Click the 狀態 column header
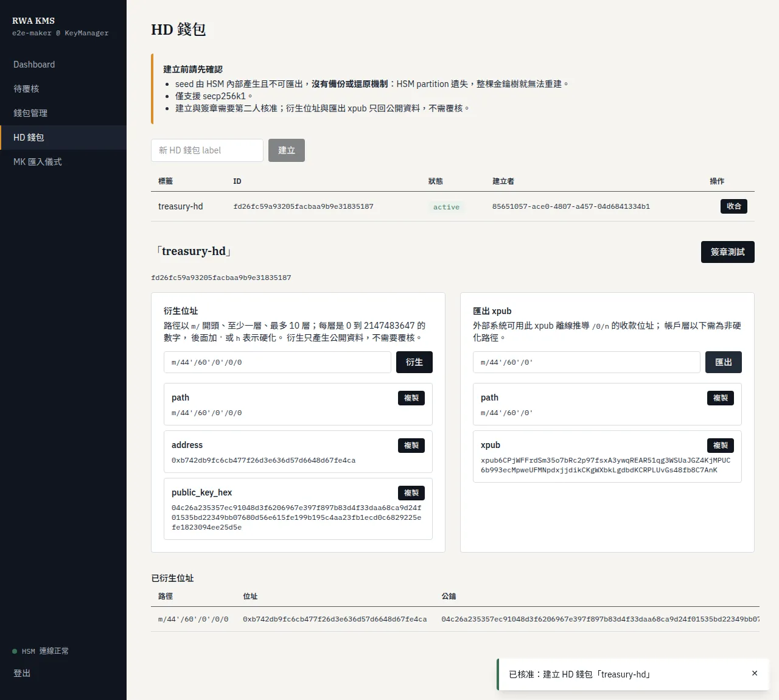Viewport: 779px width, 700px height. (x=436, y=181)
